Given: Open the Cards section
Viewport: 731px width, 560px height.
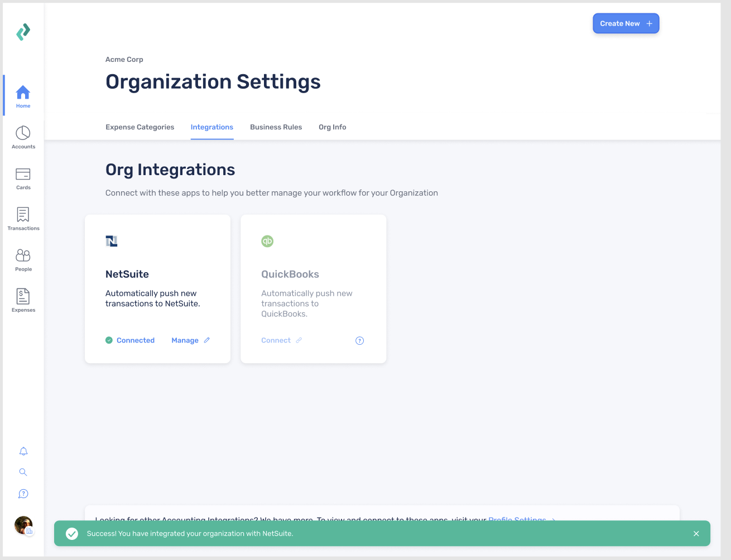Looking at the screenshot, I should (x=23, y=178).
